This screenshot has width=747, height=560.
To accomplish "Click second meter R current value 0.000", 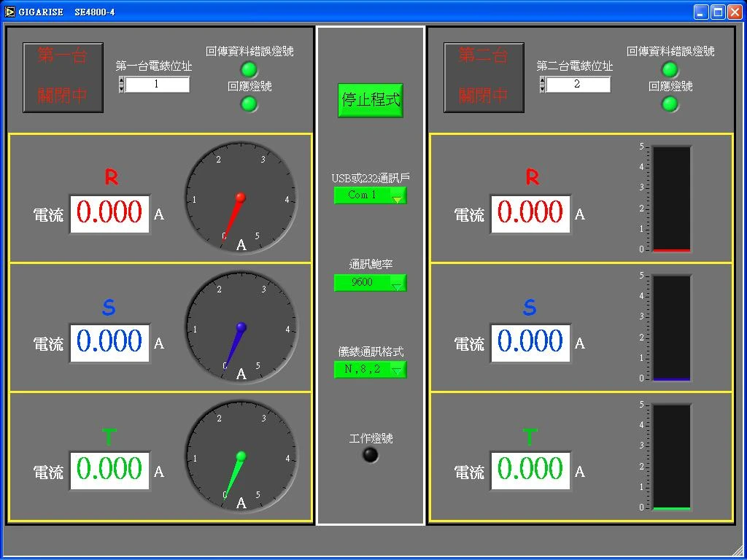I will [530, 214].
